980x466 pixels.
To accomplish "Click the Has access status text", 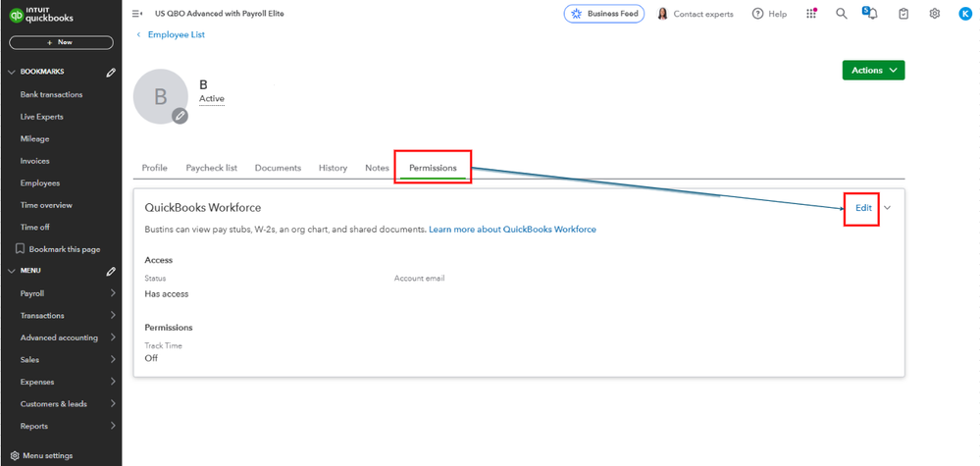I will pos(166,293).
